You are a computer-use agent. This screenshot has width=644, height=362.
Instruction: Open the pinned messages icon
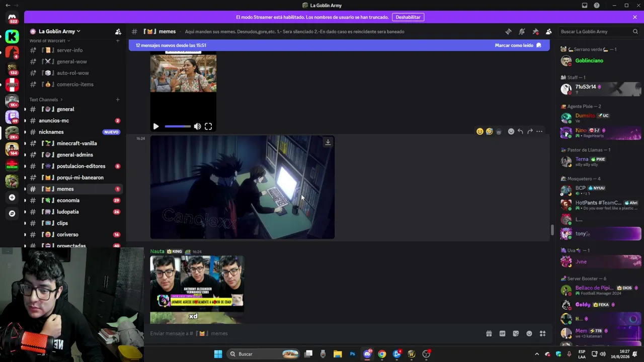(x=535, y=32)
